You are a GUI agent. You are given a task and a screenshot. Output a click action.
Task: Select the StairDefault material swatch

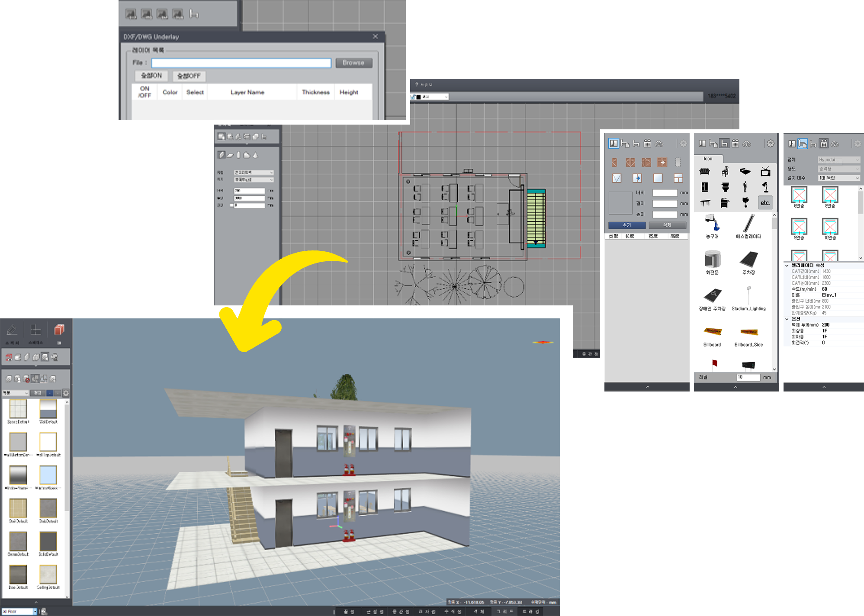(x=18, y=508)
